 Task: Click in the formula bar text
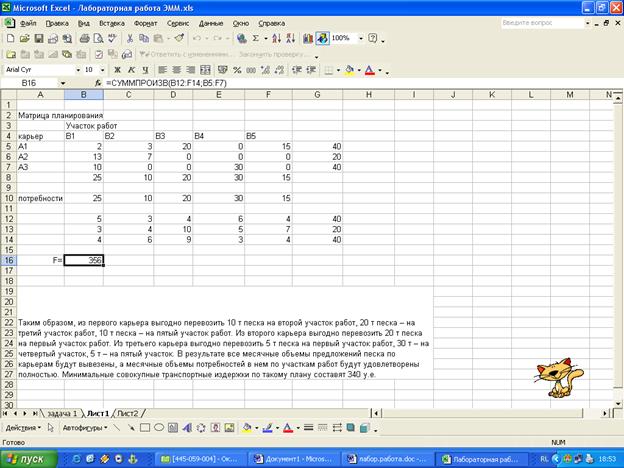pyautogui.click(x=166, y=83)
